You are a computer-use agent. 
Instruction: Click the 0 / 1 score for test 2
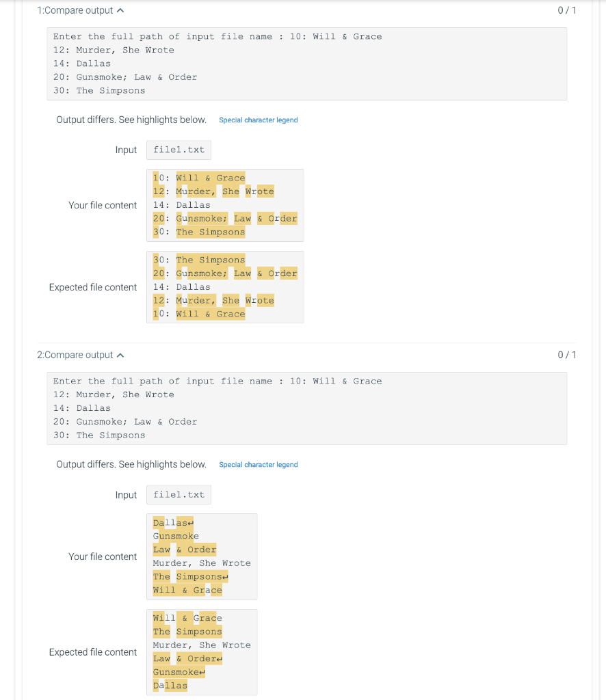click(566, 355)
